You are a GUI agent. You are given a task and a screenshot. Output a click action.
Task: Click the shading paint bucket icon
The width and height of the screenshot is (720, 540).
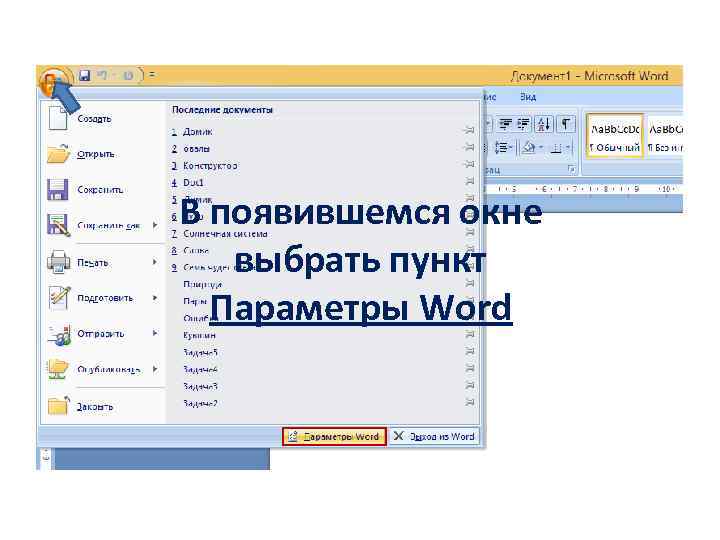tap(529, 148)
